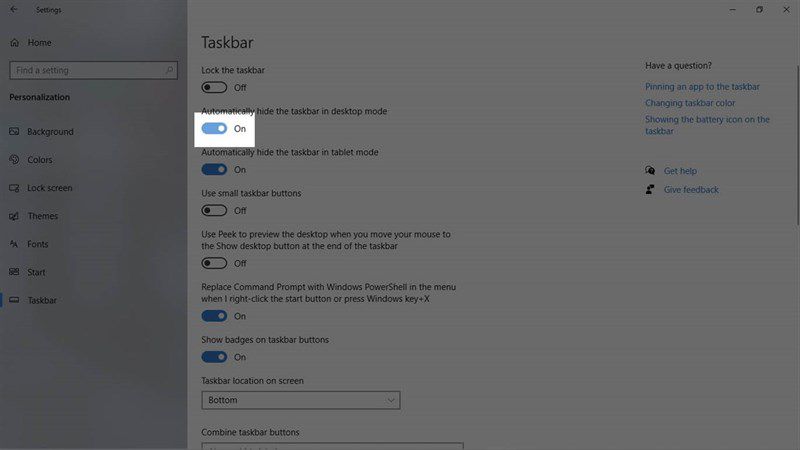
Task: Turn off Show badges on taskbar buttons
Action: click(214, 357)
